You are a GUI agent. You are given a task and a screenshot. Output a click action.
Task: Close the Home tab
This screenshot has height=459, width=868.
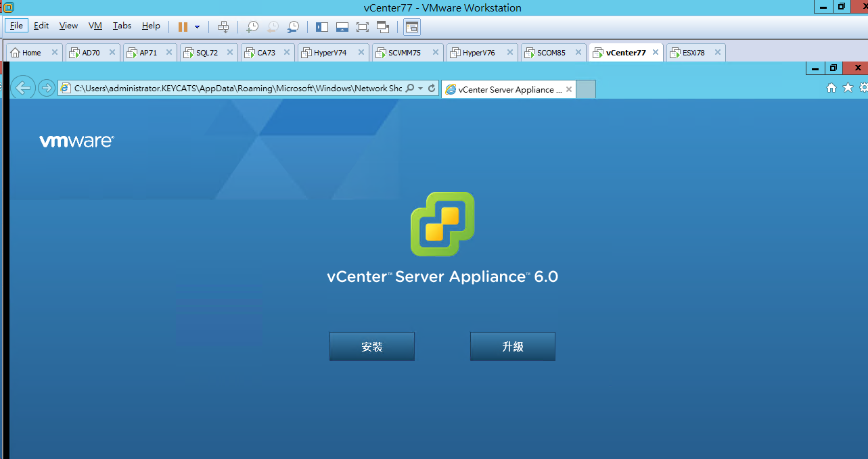click(x=55, y=52)
